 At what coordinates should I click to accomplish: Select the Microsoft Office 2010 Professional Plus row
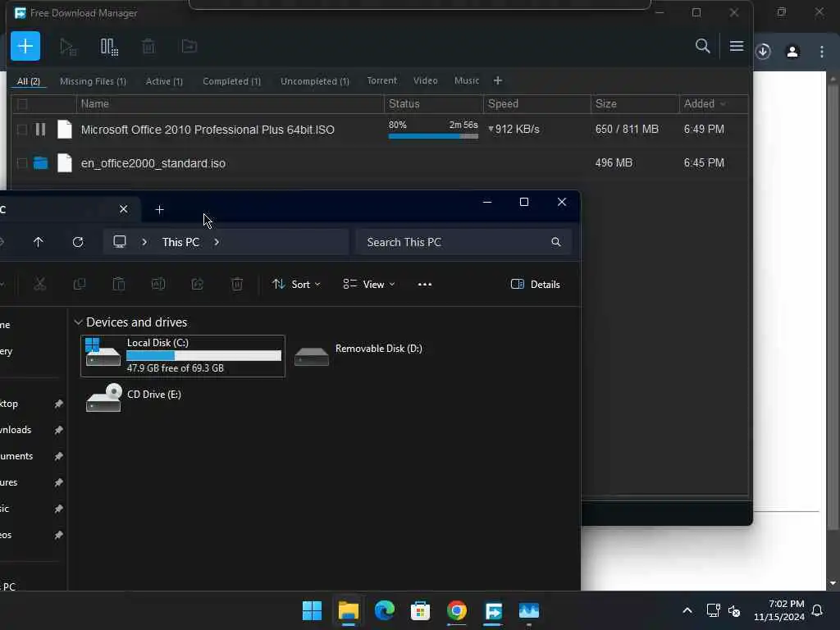[x=379, y=130]
